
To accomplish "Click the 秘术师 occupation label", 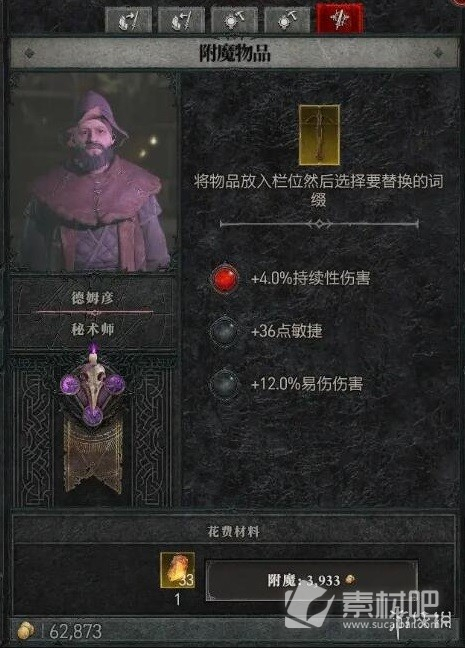I will (93, 329).
